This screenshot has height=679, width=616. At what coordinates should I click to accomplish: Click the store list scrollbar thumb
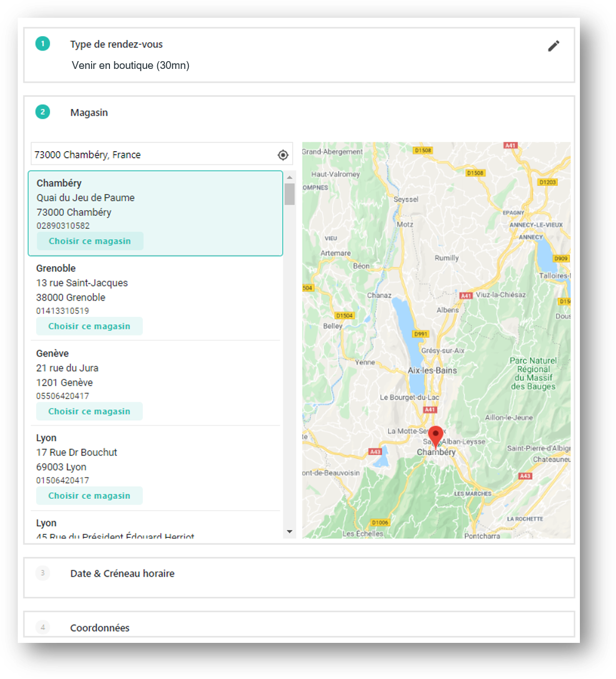(289, 194)
